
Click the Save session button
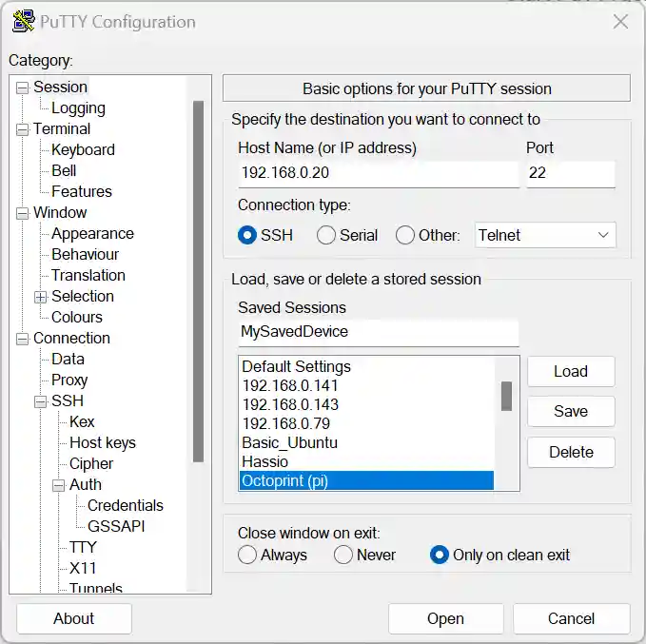tap(571, 411)
